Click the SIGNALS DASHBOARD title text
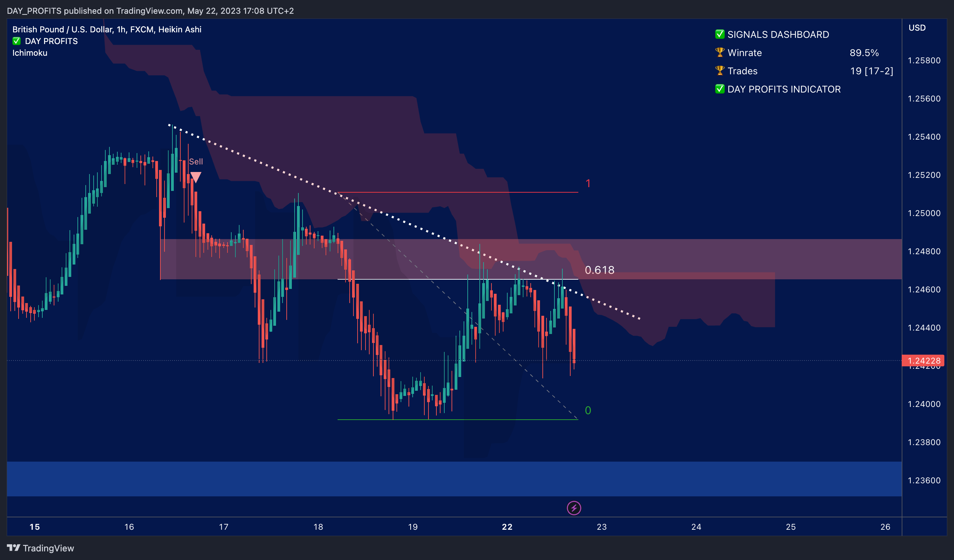 tap(778, 34)
